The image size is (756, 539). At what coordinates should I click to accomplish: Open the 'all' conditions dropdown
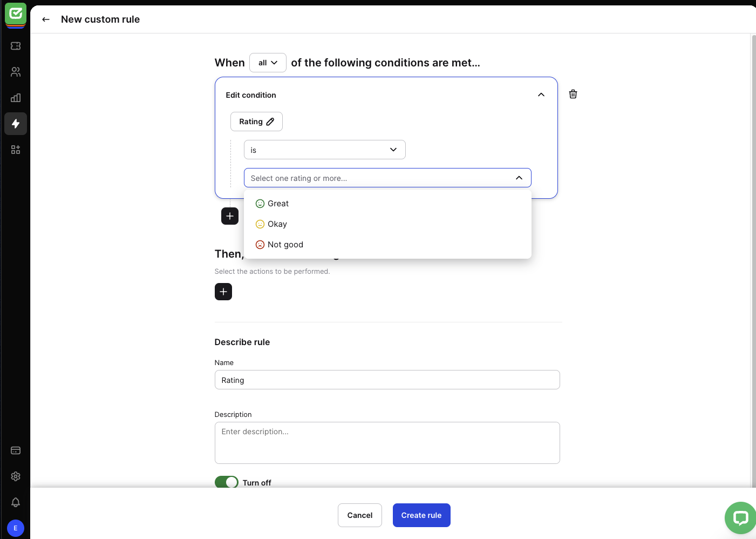tap(268, 63)
